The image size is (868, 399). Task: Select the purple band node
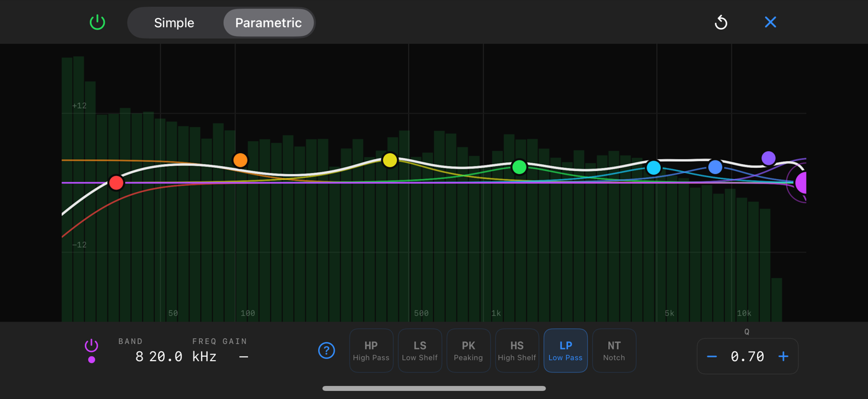pos(768,158)
